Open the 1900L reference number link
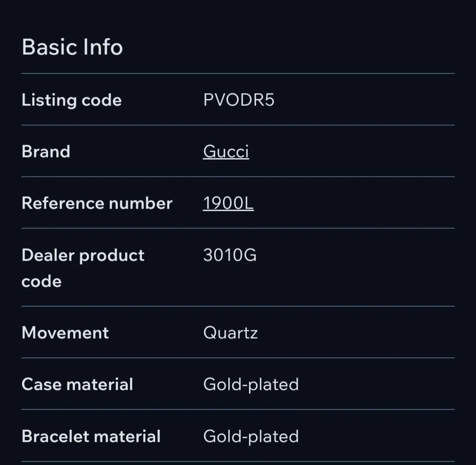Viewport: 476px width, 465px height. pos(228,203)
